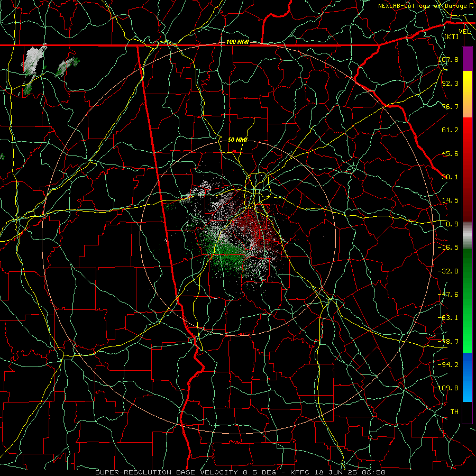Select the blue segment of the color bar

[x=467, y=377]
